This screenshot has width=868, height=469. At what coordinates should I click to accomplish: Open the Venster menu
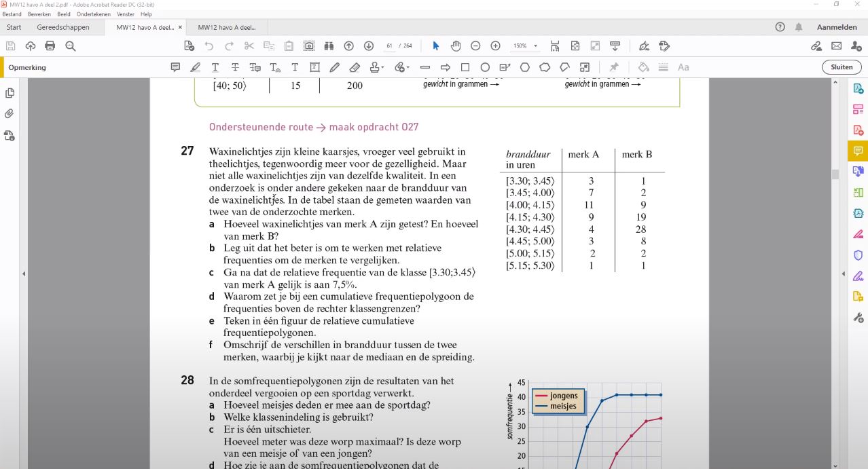pyautogui.click(x=126, y=14)
